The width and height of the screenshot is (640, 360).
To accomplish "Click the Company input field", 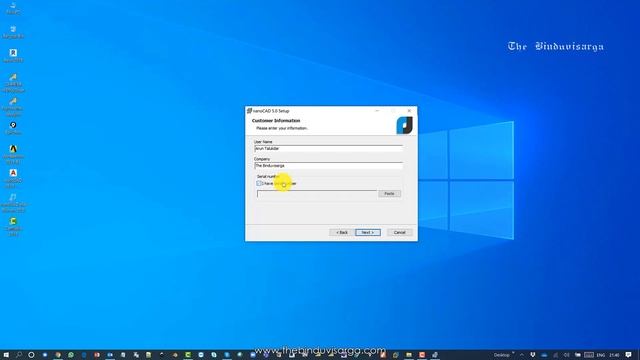I will pos(329,166).
